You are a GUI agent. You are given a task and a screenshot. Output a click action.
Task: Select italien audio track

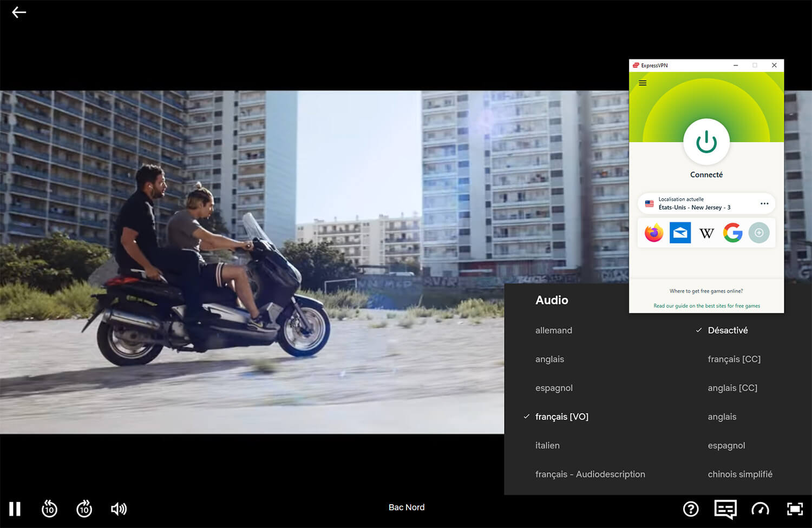(547, 445)
